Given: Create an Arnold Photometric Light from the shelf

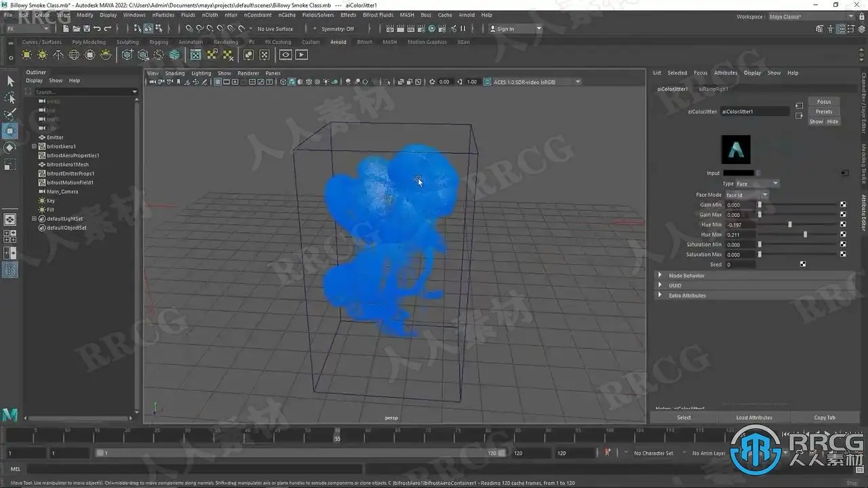Looking at the screenshot, I should tap(58, 55).
